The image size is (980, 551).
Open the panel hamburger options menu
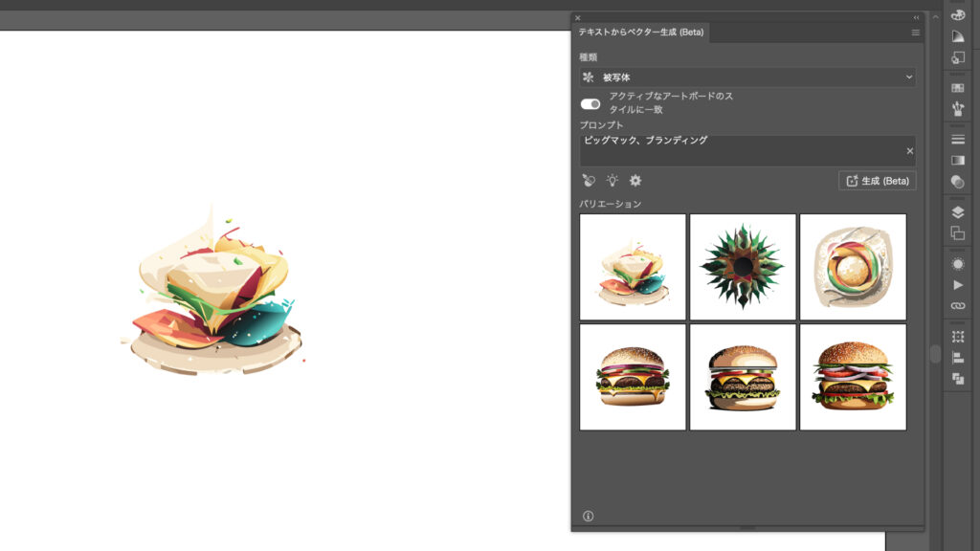[x=915, y=33]
